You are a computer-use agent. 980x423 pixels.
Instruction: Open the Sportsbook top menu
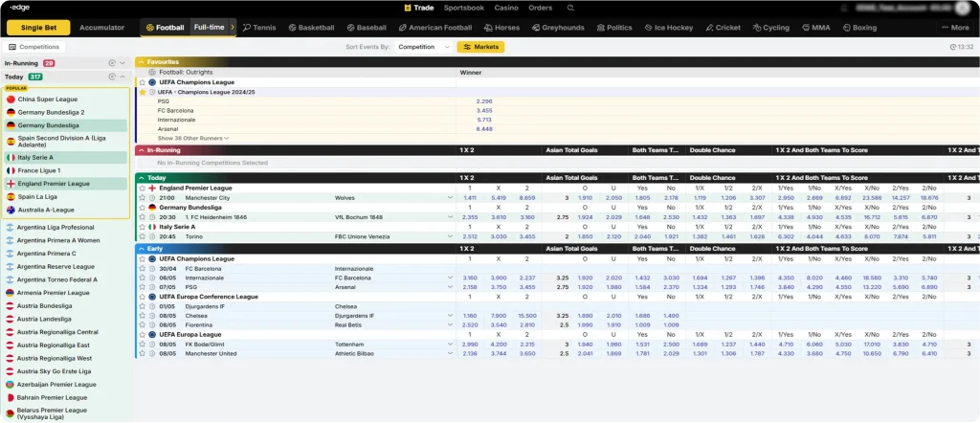[464, 8]
